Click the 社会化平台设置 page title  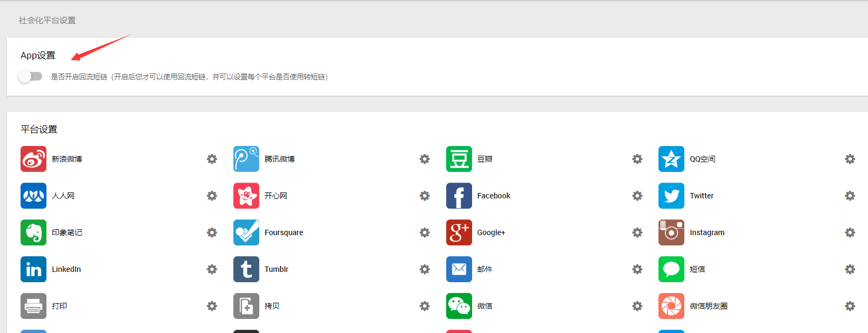click(48, 21)
